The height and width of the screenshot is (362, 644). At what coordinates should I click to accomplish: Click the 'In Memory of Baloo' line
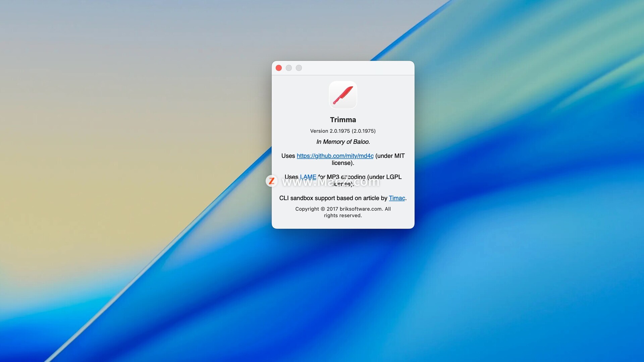343,142
